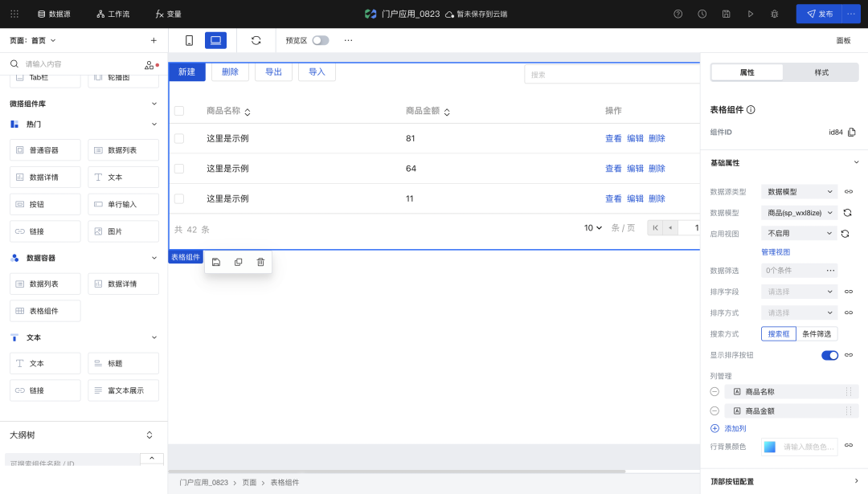Open version history clock icon
The height and width of the screenshot is (494, 868).
click(x=702, y=14)
